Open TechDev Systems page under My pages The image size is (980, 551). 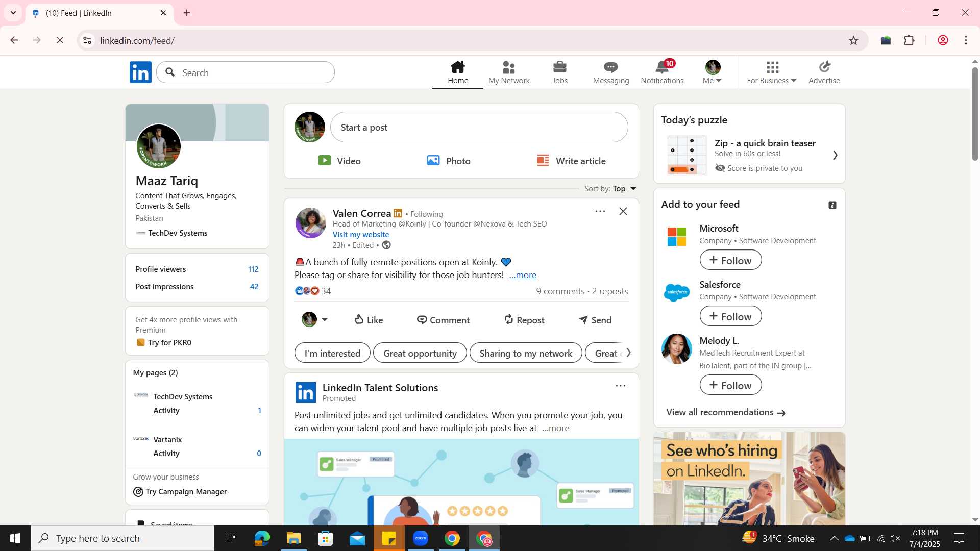tap(183, 397)
